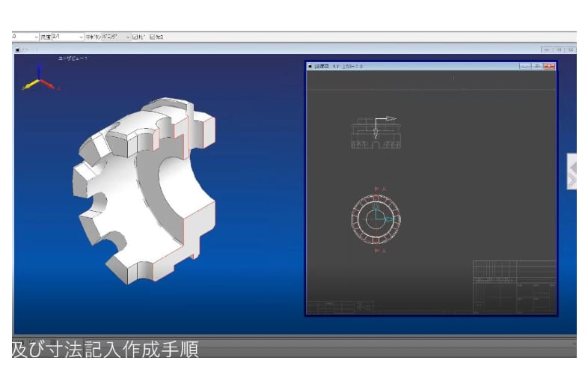Click the XYZ coordinate axis triad

click(x=40, y=77)
